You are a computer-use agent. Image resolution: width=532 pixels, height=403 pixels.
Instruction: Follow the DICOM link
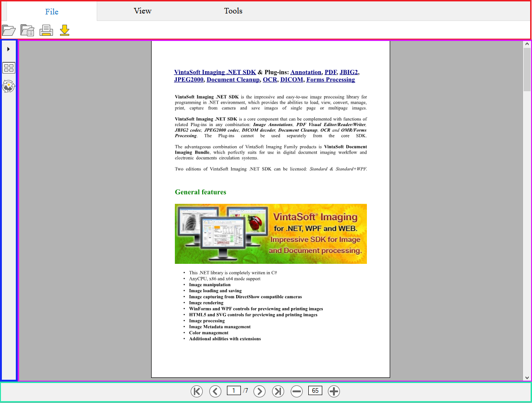(292, 80)
